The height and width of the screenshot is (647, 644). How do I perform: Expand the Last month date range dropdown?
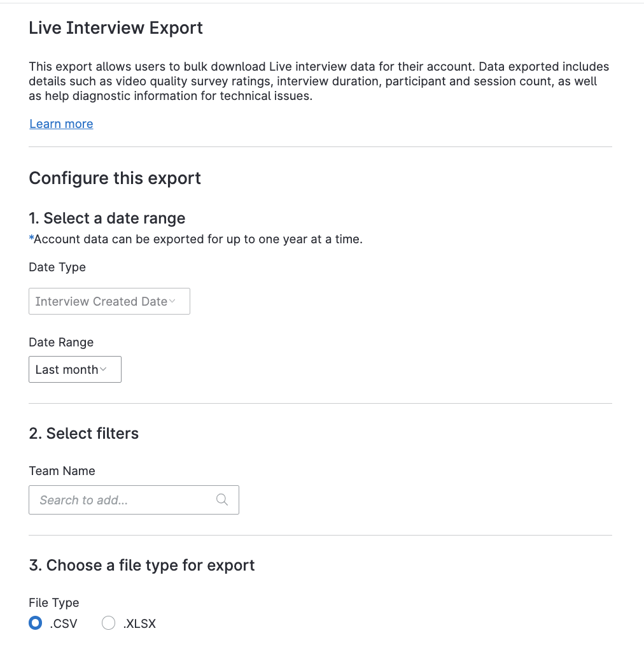point(74,369)
